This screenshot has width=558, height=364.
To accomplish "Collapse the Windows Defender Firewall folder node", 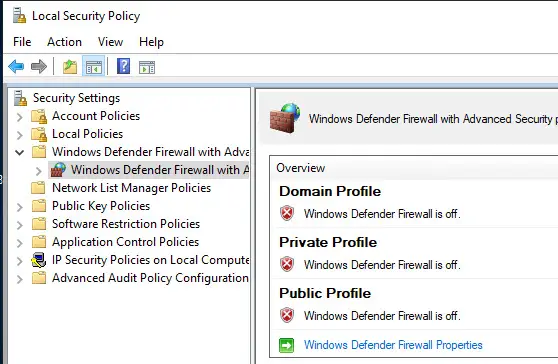I will coord(20,153).
